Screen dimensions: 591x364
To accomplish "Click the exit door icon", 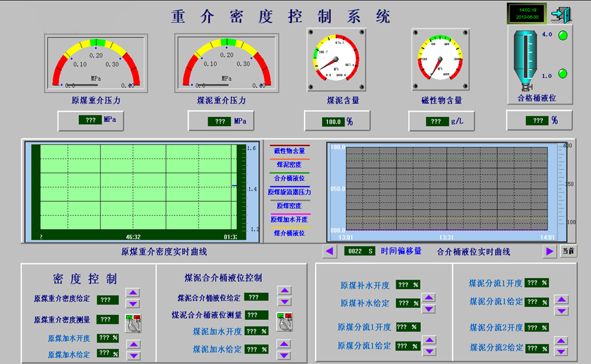I will tap(562, 15).
